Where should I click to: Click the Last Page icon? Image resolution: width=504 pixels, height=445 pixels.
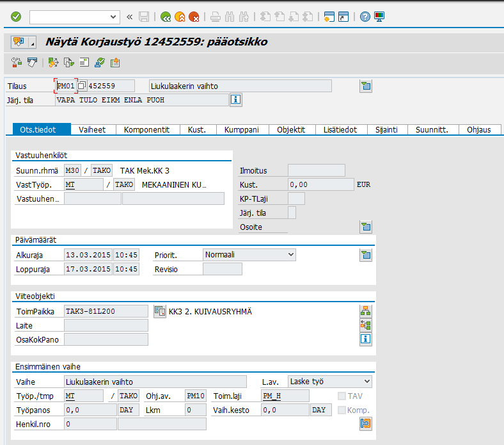[308, 17]
